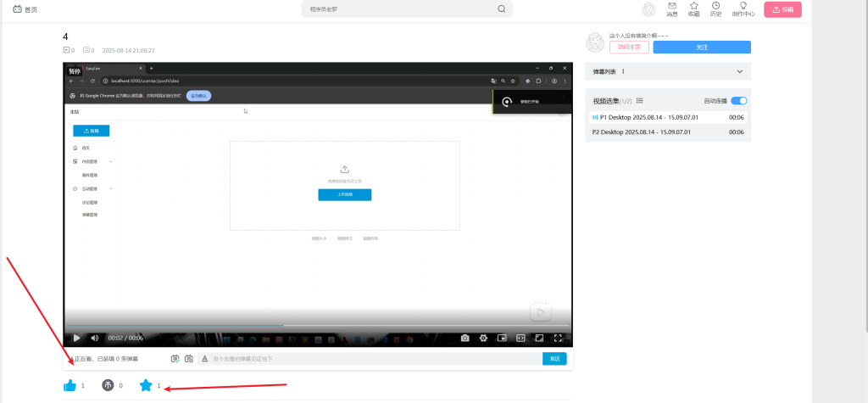Image resolution: width=868 pixels, height=403 pixels.
Task: Click the thumbs-up like icon
Action: coord(70,385)
